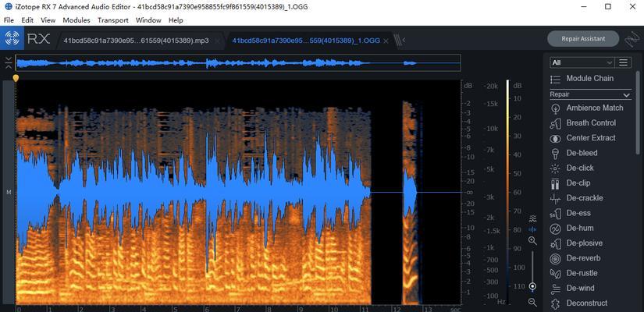Open the De-rustle module
Image resolution: width=644 pixels, height=312 pixels.
coord(574,273)
